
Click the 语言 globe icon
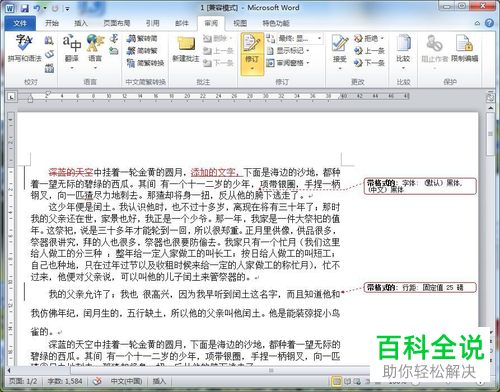(95, 43)
